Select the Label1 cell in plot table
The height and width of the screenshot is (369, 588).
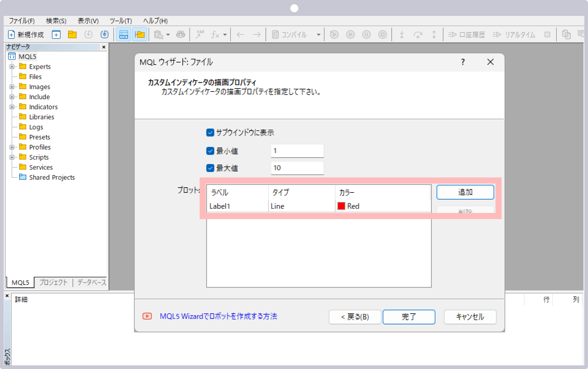click(x=238, y=206)
